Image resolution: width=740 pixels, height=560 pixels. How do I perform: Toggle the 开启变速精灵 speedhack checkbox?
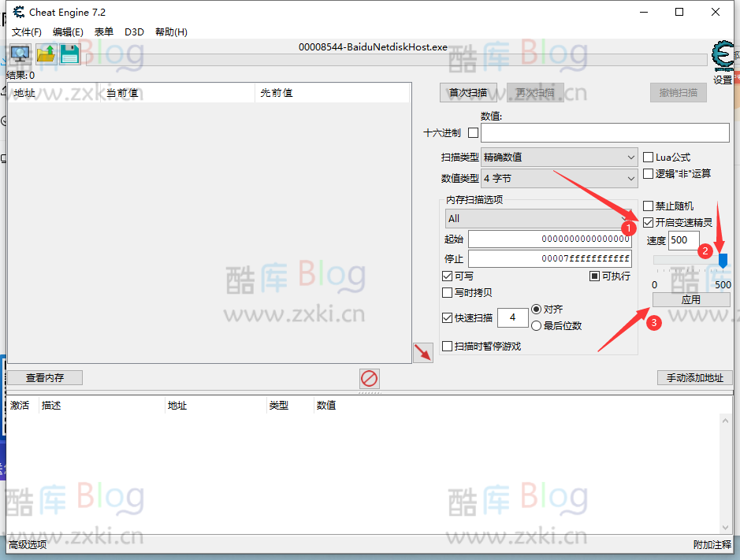click(648, 222)
